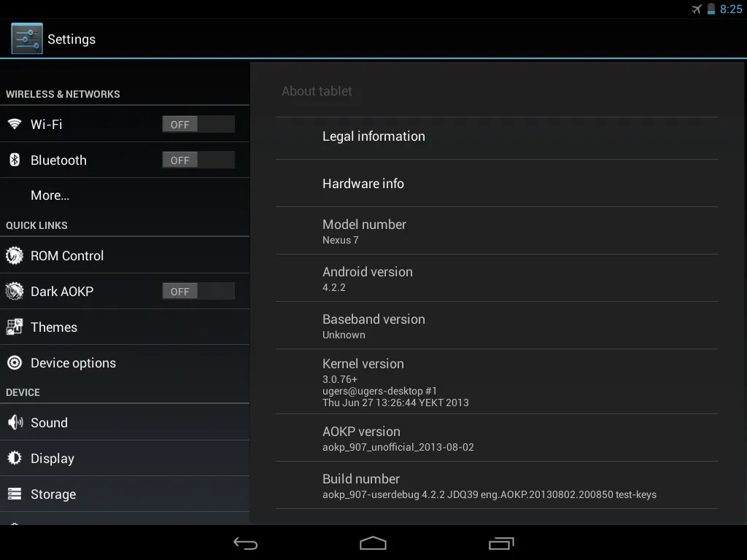
Task: Click the Settings title text
Action: [x=71, y=39]
